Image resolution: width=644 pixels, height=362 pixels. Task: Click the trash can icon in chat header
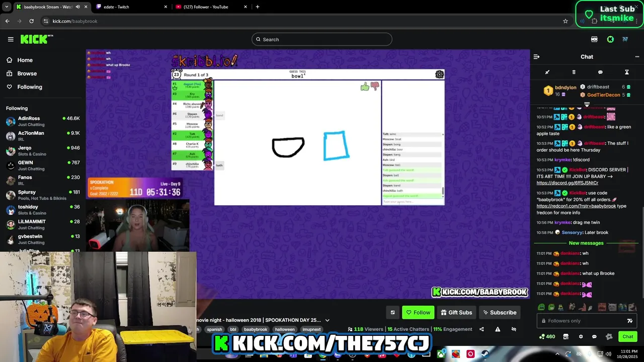[x=574, y=72]
